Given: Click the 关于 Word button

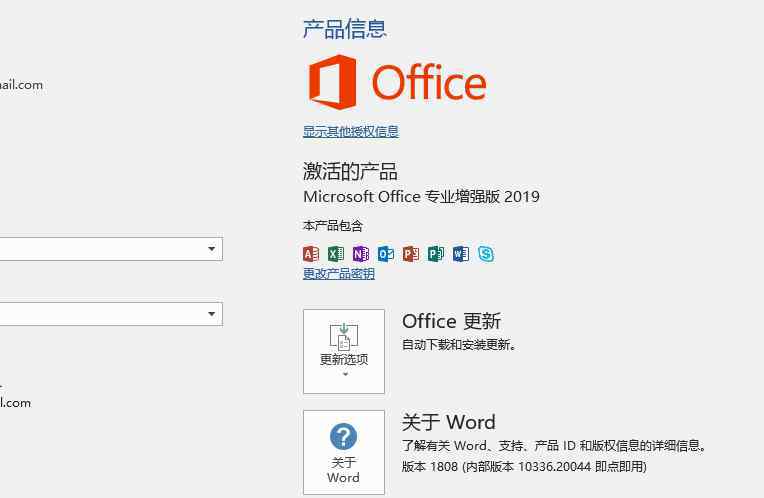Looking at the screenshot, I should tap(344, 452).
